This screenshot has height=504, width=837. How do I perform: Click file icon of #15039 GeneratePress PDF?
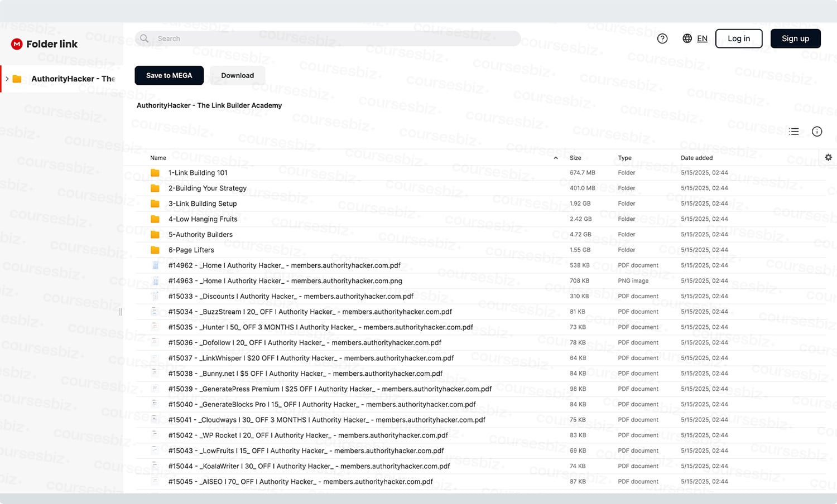coord(155,389)
